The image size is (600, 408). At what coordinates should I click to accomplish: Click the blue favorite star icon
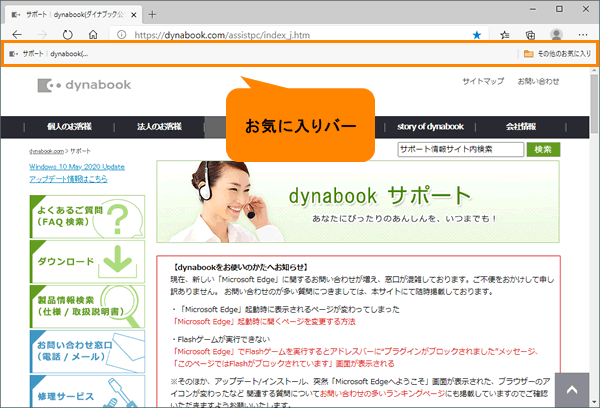click(477, 35)
